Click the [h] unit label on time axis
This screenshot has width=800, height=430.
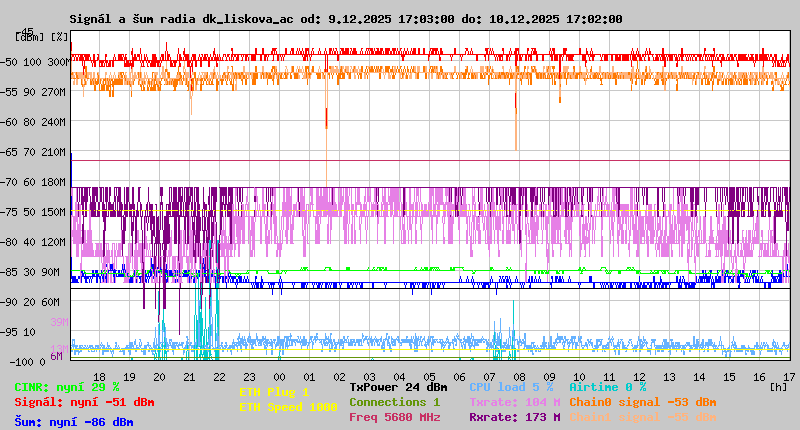[x=780, y=386]
